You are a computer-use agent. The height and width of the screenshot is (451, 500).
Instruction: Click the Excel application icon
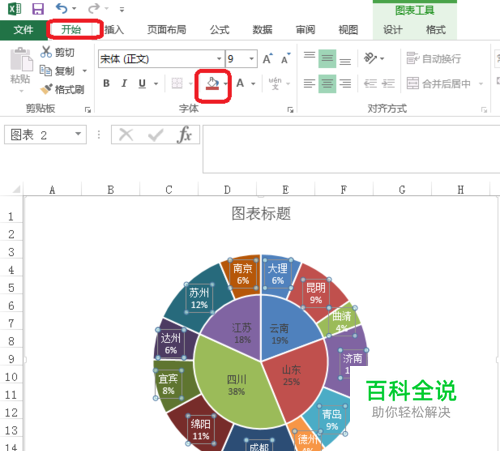click(15, 9)
